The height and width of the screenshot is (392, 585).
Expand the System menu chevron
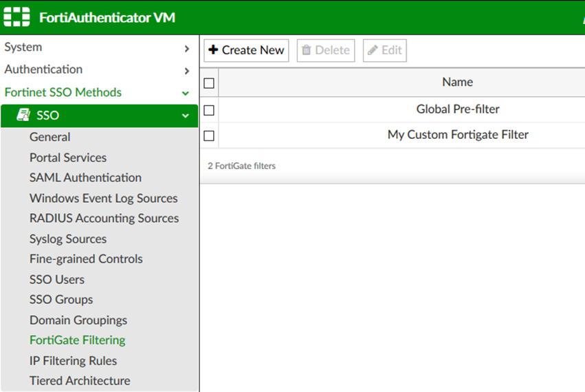click(186, 48)
